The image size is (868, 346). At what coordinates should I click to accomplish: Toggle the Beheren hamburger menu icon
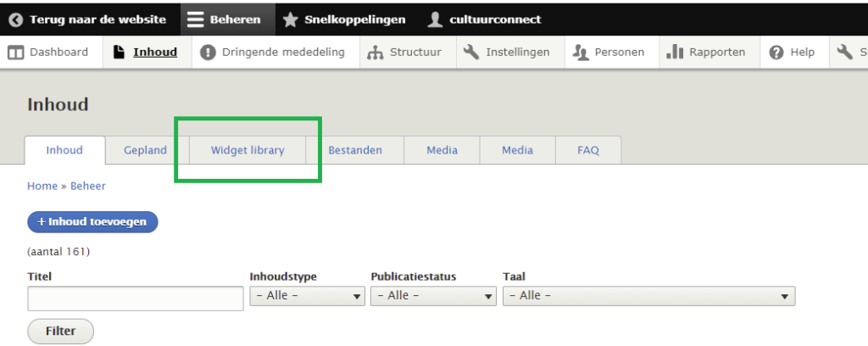coord(196,20)
